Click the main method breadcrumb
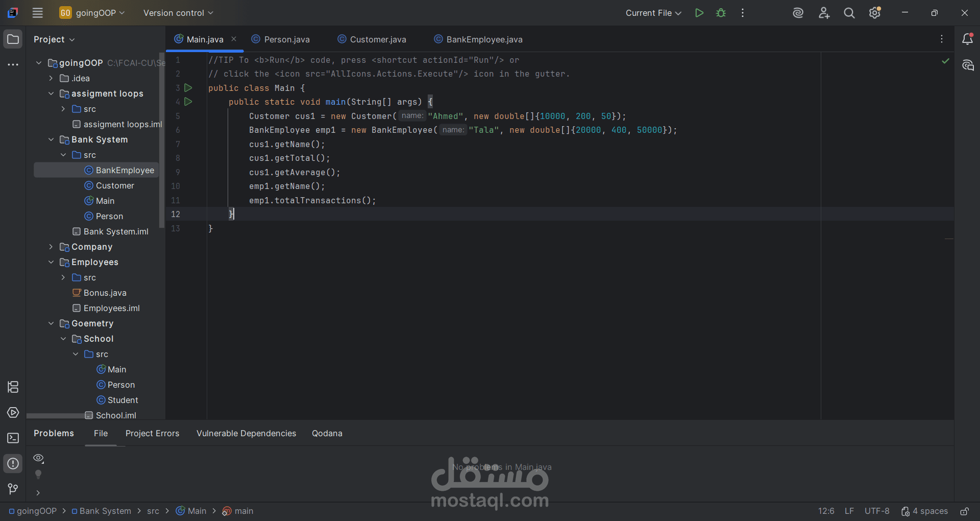Screen dimensions: 980x521 pos(238,511)
